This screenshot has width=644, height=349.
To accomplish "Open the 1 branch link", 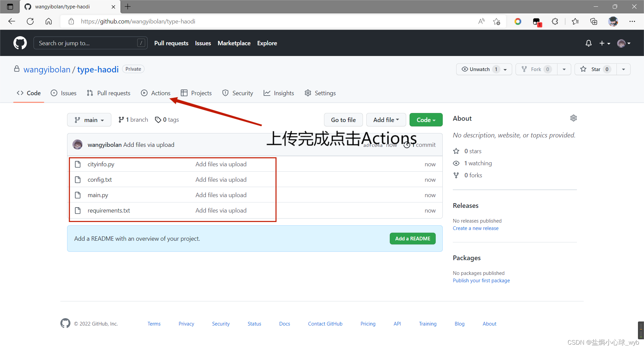I will [x=133, y=120].
